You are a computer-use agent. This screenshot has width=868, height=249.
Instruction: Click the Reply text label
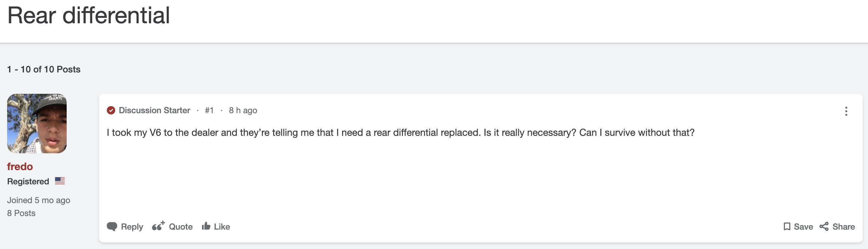coord(132,227)
